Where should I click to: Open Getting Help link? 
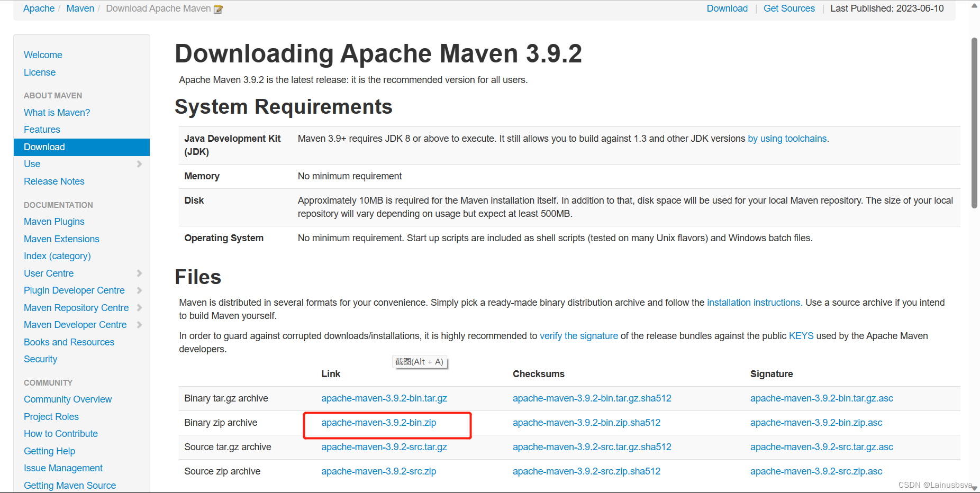click(49, 451)
